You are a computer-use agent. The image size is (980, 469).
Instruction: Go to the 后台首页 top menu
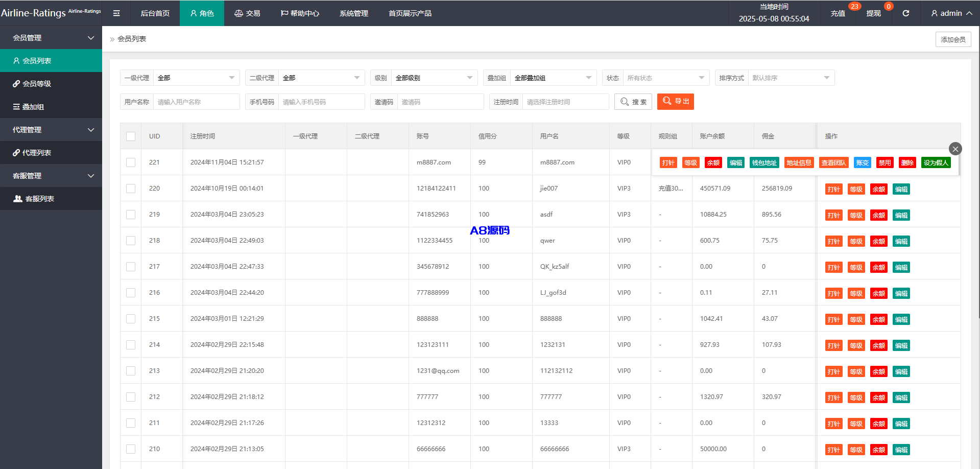coord(155,13)
